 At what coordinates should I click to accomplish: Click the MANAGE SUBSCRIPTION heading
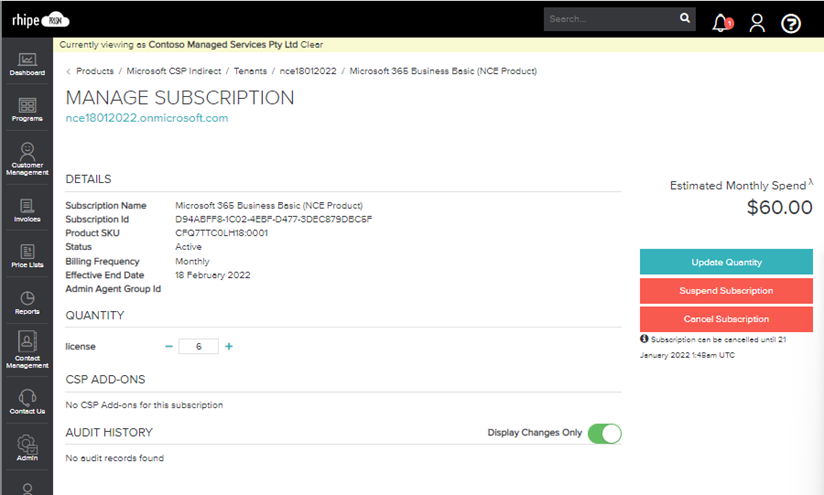(x=180, y=98)
